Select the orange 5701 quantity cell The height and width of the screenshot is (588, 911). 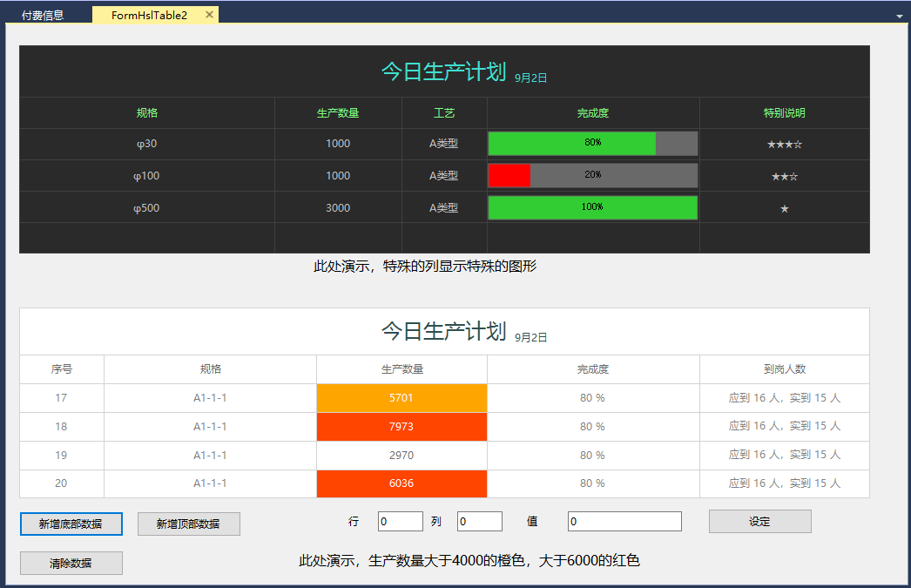(x=402, y=398)
